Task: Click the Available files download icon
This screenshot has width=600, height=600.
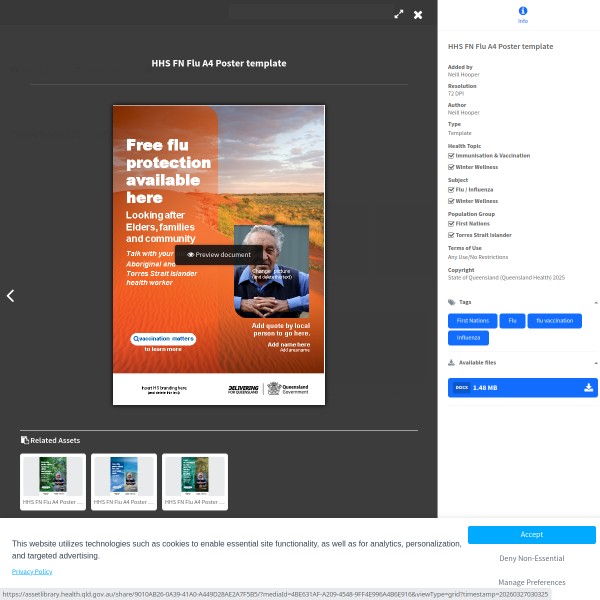Action: coord(451,363)
